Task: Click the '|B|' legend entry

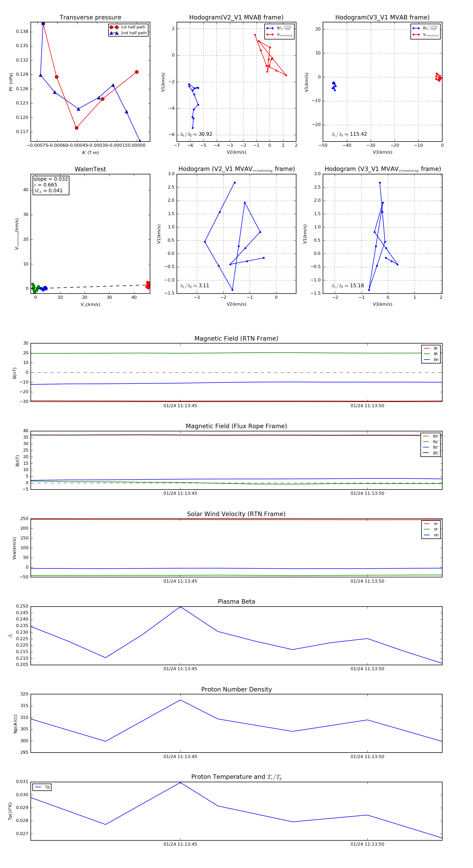Action: pos(431,453)
